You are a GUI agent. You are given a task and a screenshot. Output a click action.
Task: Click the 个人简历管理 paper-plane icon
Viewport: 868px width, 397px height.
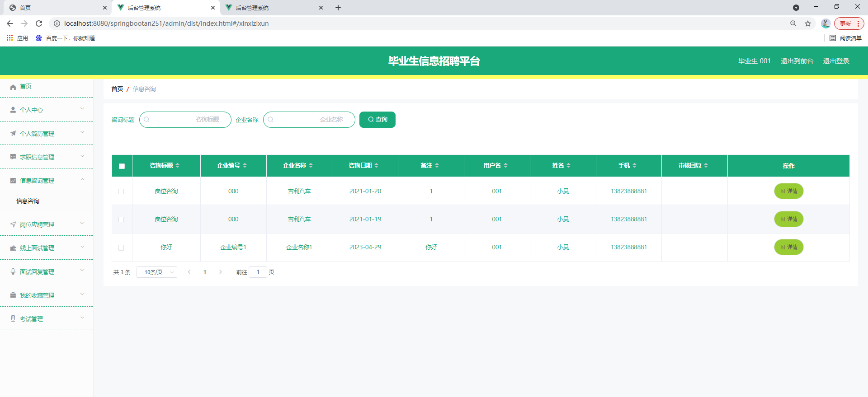(13, 134)
